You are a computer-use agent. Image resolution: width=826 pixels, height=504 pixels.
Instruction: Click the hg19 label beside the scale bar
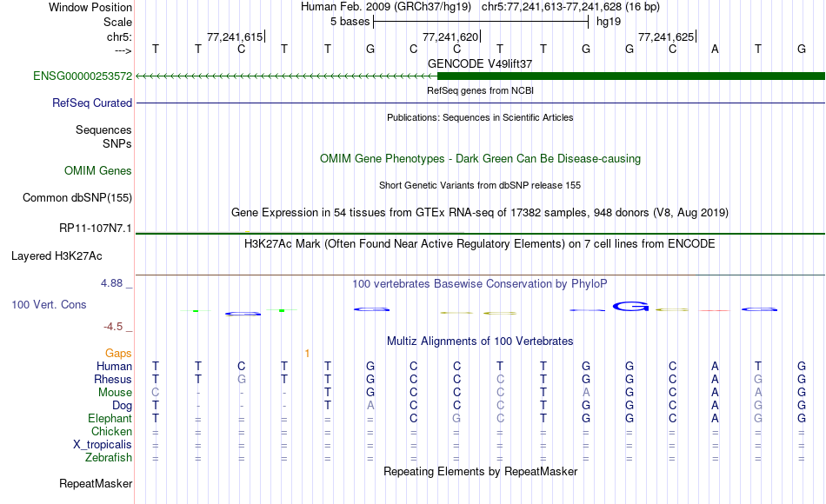[609, 22]
